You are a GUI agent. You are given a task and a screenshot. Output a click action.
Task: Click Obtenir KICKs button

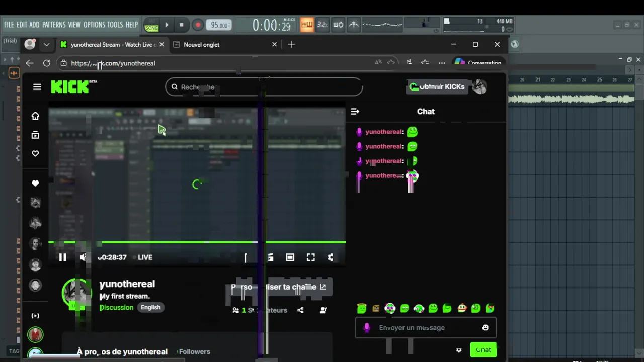[x=436, y=87]
